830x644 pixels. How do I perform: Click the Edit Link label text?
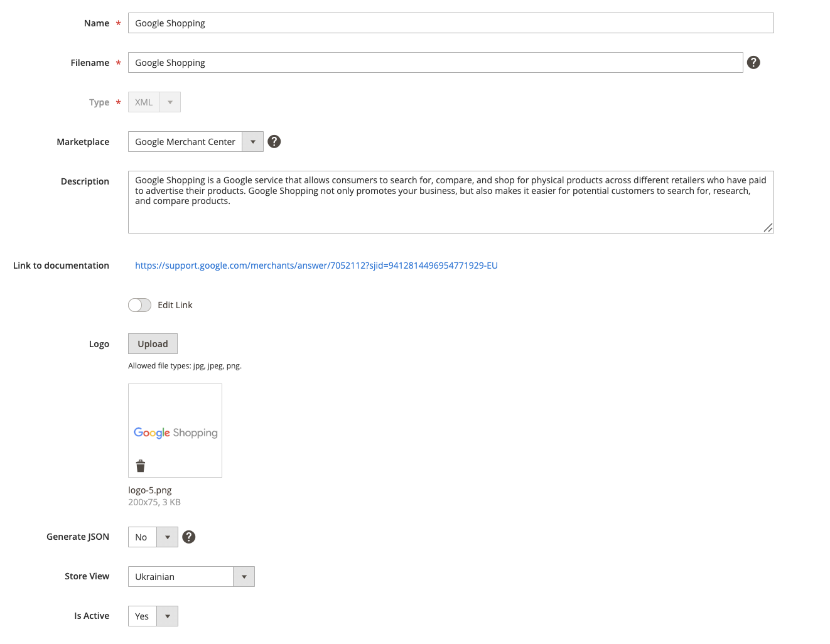[x=175, y=305]
